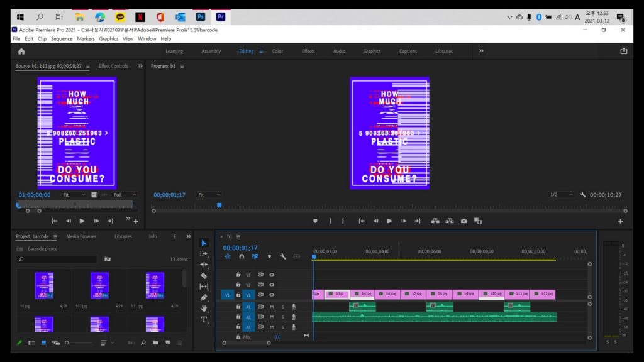Switch Project panel to List view
The height and width of the screenshot is (362, 644).
click(x=31, y=343)
